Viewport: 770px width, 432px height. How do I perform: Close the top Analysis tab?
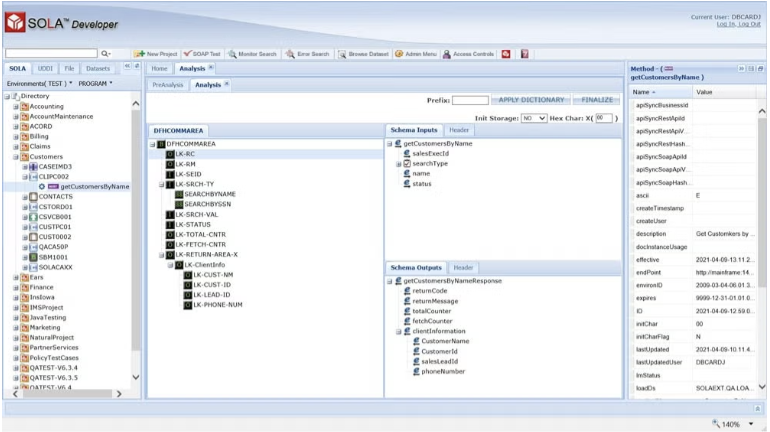pos(211,67)
